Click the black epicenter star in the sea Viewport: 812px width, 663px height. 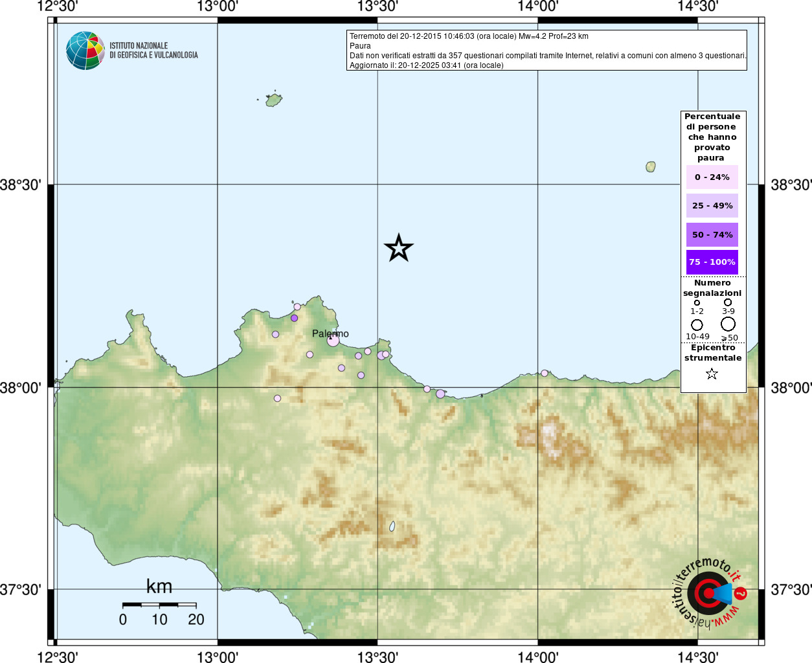398,248
